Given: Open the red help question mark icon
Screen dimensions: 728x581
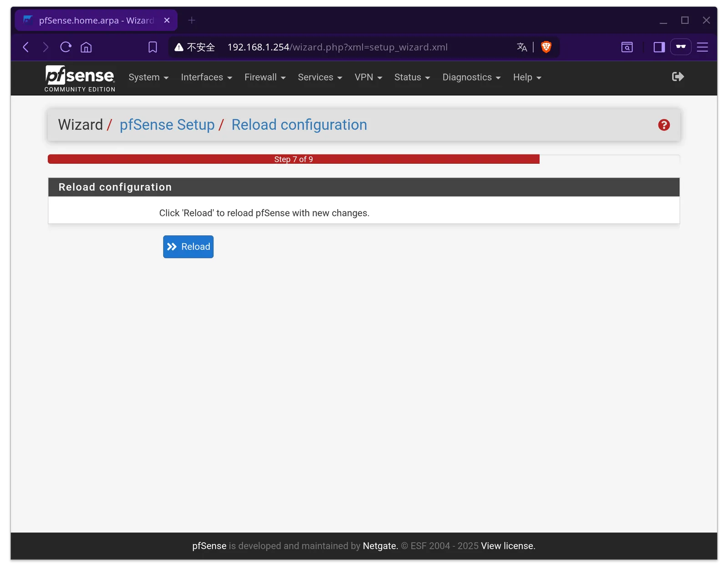Looking at the screenshot, I should coord(664,125).
